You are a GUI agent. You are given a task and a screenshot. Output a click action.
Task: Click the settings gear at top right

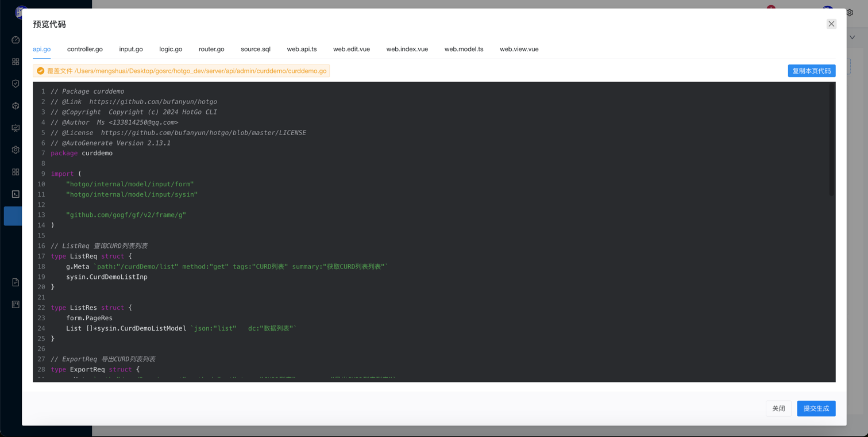coord(850,13)
